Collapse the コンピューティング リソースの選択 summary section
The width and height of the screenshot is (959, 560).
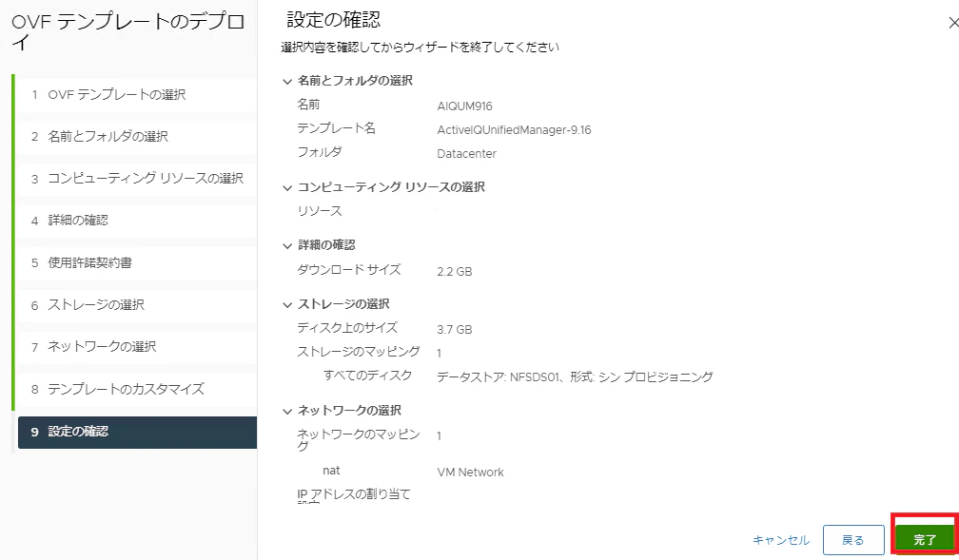point(287,187)
